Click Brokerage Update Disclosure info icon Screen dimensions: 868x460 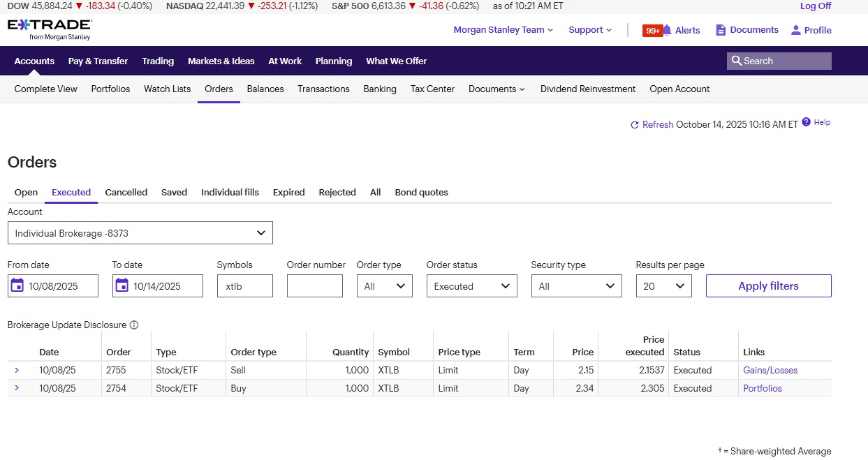tap(134, 325)
